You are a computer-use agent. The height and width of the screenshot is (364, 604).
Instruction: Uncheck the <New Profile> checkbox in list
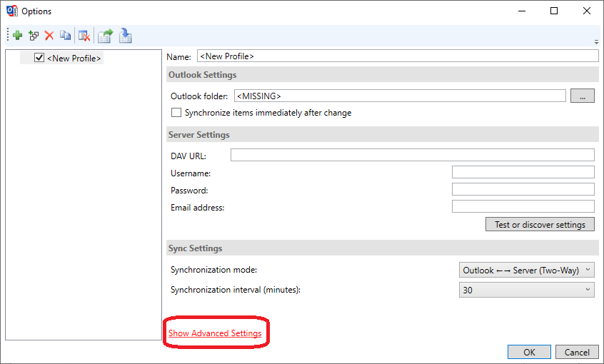click(39, 58)
